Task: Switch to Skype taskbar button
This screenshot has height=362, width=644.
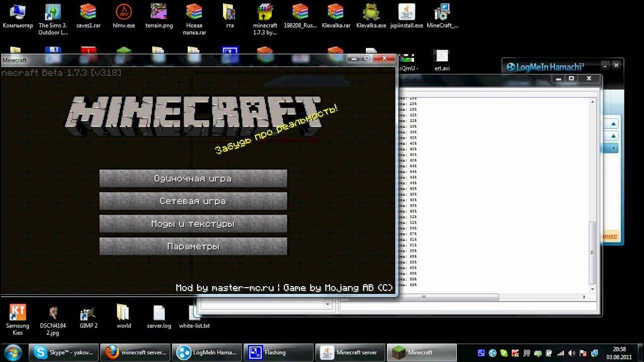Action: pyautogui.click(x=63, y=352)
